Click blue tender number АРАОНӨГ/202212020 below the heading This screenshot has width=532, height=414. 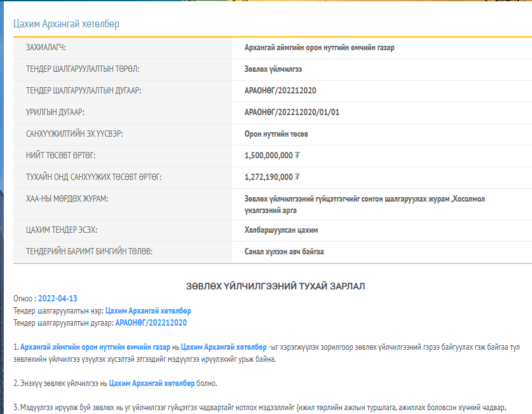(x=151, y=323)
